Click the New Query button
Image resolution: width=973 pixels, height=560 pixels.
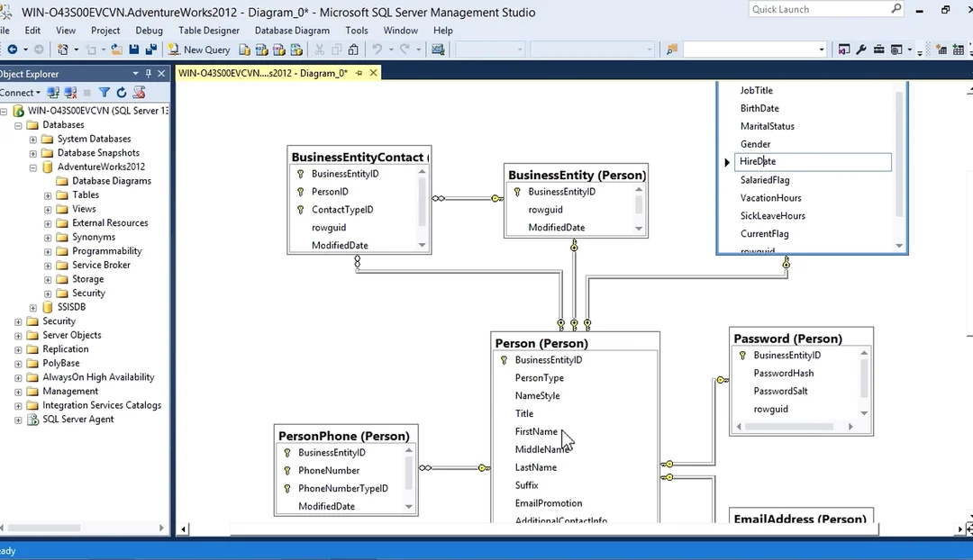point(199,50)
